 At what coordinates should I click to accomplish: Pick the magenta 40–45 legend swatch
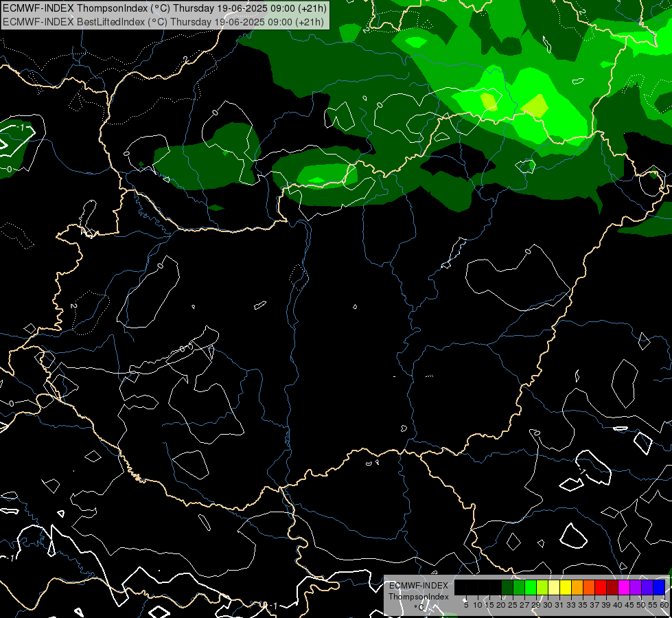coord(624,587)
